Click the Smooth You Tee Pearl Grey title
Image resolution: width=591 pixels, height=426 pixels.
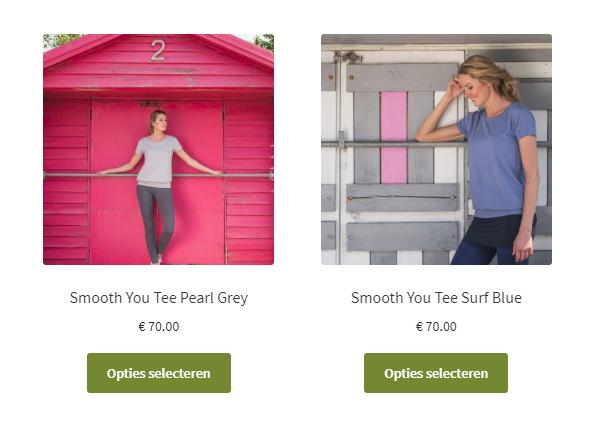[159, 298]
